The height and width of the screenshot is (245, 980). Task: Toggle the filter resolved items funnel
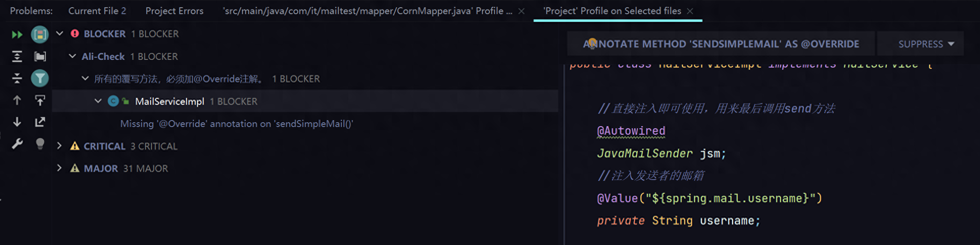(40, 78)
